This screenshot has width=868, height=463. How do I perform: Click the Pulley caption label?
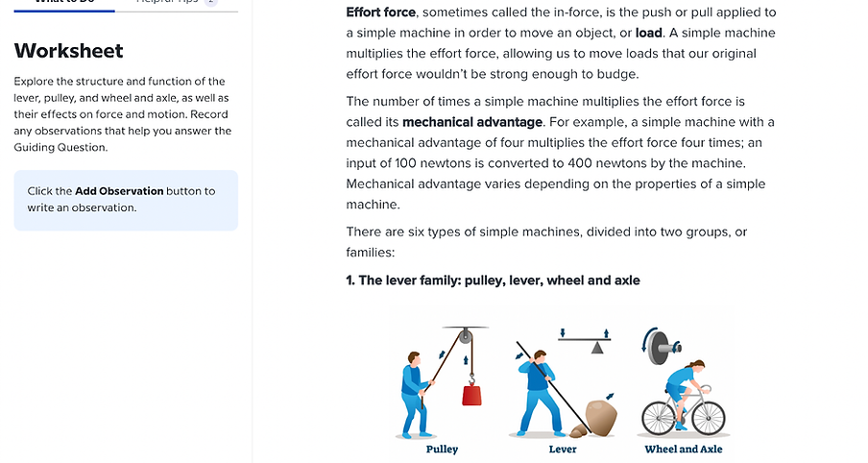click(442, 449)
